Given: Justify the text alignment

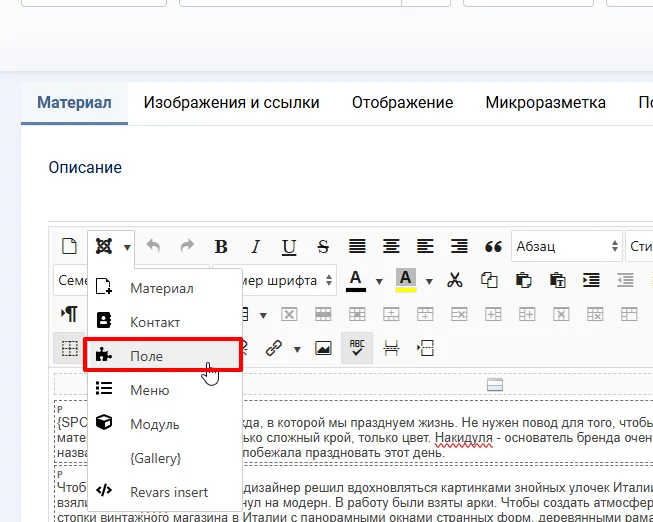Looking at the screenshot, I should (x=357, y=247).
